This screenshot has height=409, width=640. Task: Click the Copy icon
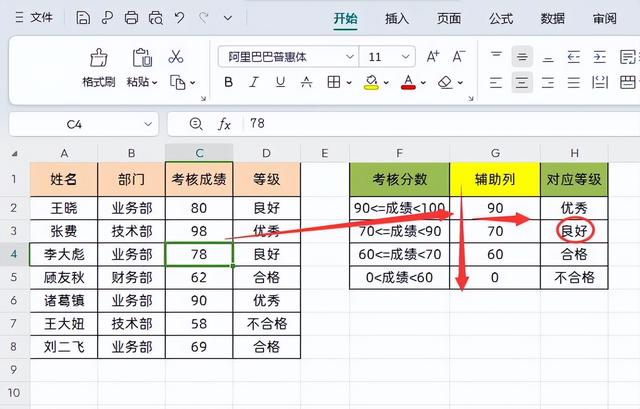(178, 82)
